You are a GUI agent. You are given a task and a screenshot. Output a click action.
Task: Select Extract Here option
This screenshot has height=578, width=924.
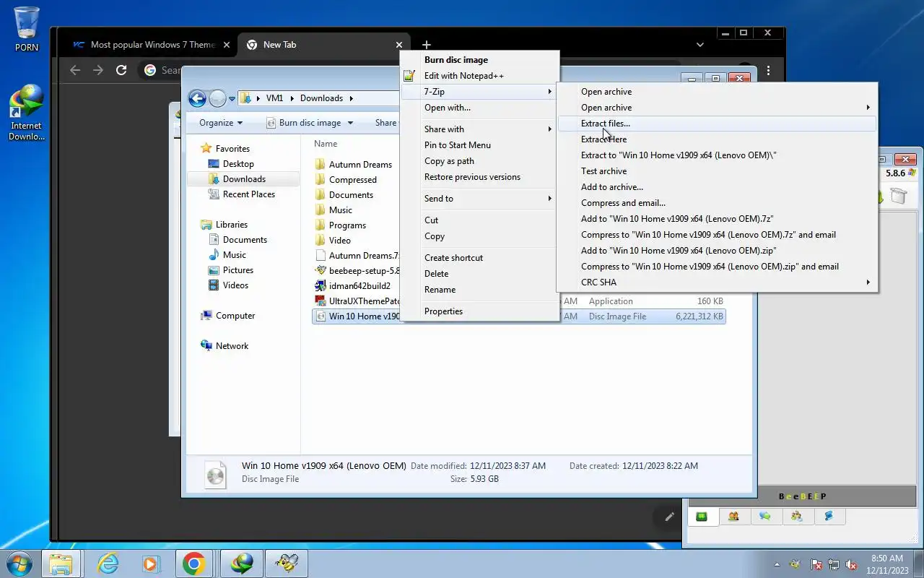tap(717, 139)
